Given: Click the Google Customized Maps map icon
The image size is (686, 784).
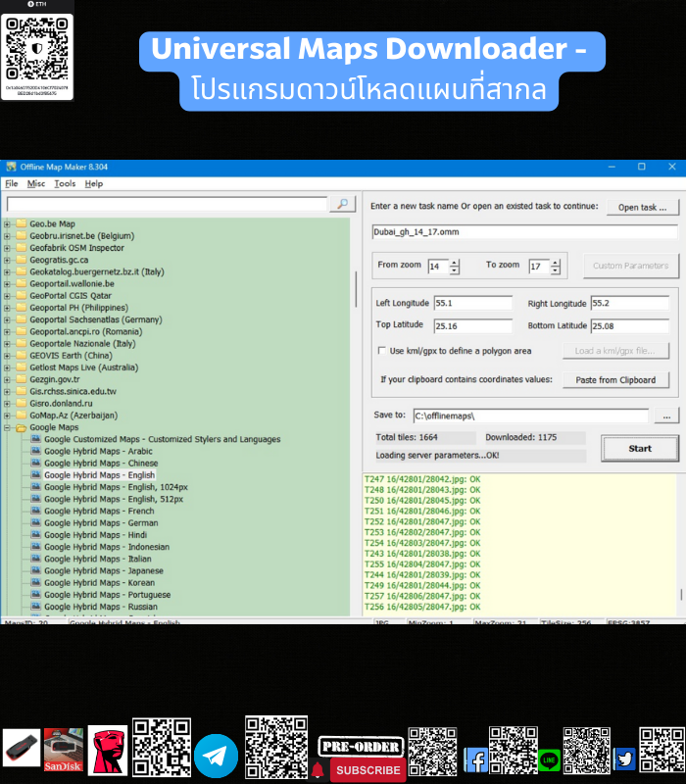Looking at the screenshot, I should 36,439.
